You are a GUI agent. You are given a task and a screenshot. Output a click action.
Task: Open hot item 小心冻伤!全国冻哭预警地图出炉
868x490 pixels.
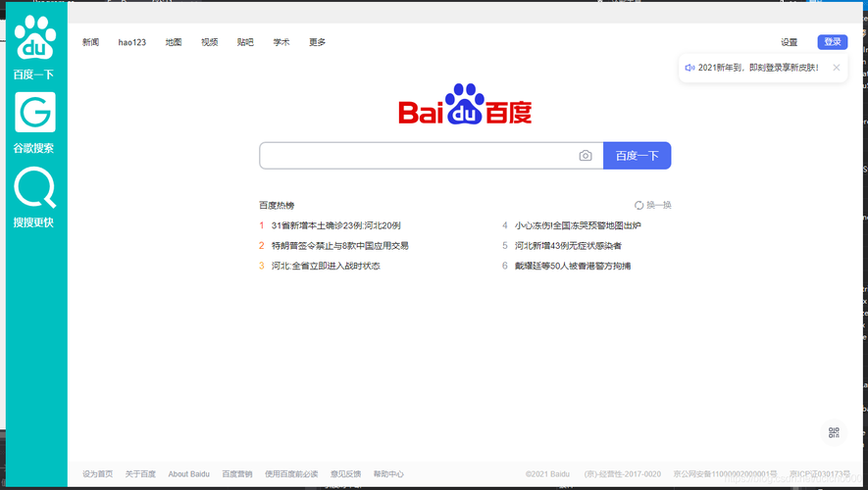point(578,225)
